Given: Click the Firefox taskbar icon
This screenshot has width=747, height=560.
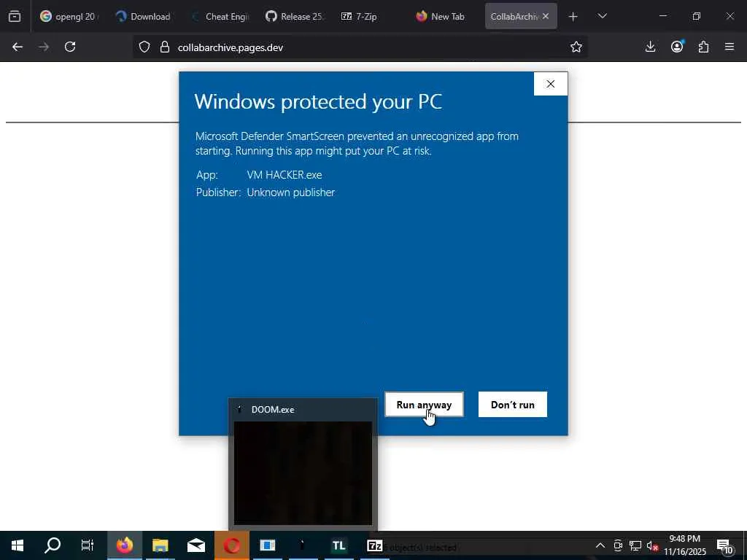Looking at the screenshot, I should pos(124,545).
